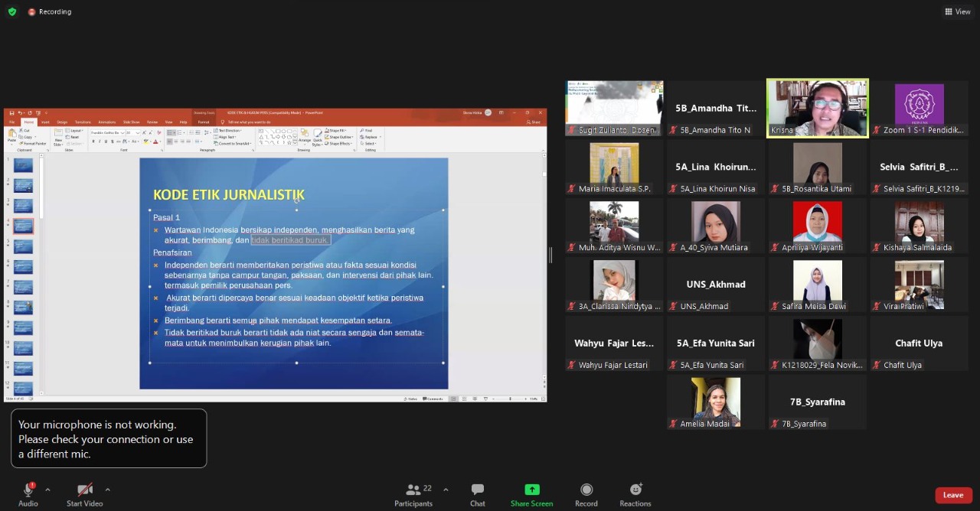Click the Paste icon in the ribbon
Viewport: 980px width, 511px height.
coord(11,135)
